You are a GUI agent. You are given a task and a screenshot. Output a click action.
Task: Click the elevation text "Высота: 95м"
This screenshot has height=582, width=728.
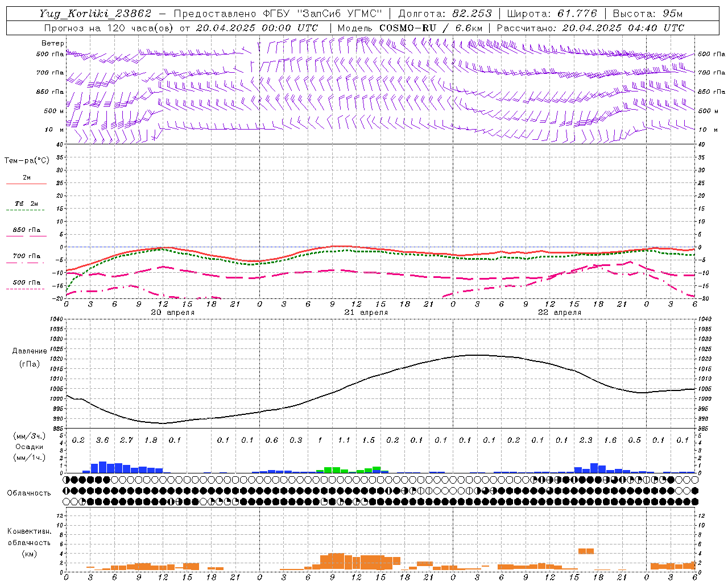click(648, 14)
